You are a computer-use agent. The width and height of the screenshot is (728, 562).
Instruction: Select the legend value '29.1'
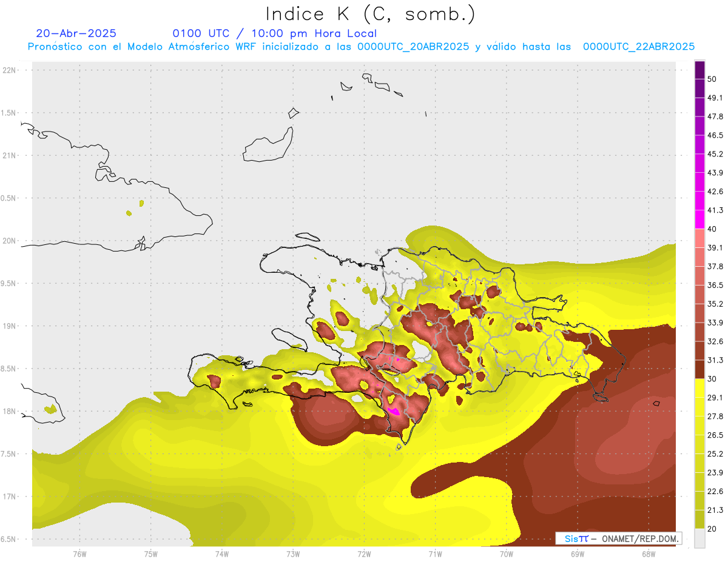coord(715,398)
